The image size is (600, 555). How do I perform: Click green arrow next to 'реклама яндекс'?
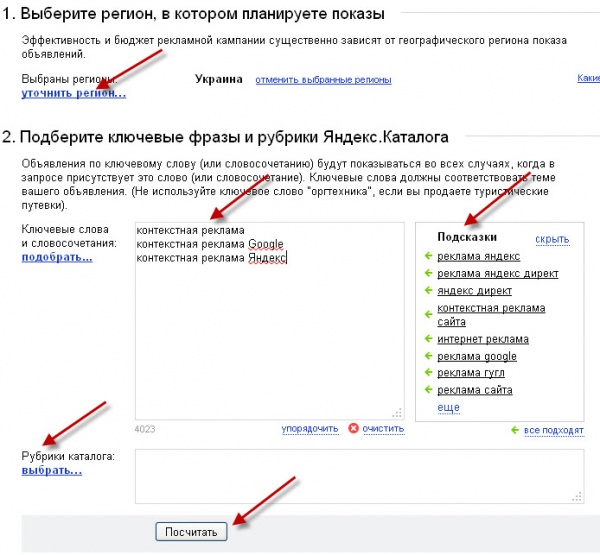click(429, 256)
